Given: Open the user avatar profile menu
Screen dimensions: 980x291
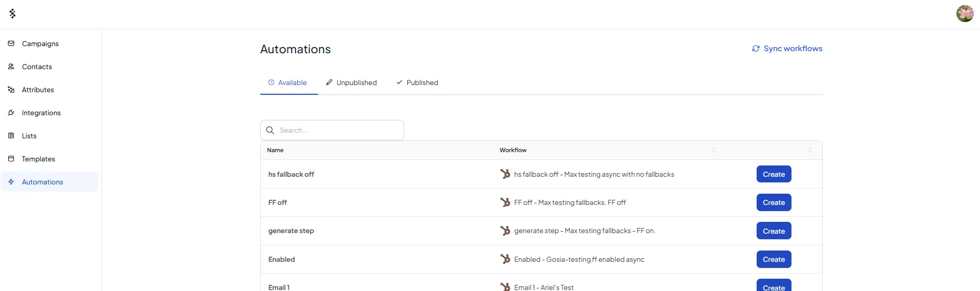Looking at the screenshot, I should pos(965,14).
